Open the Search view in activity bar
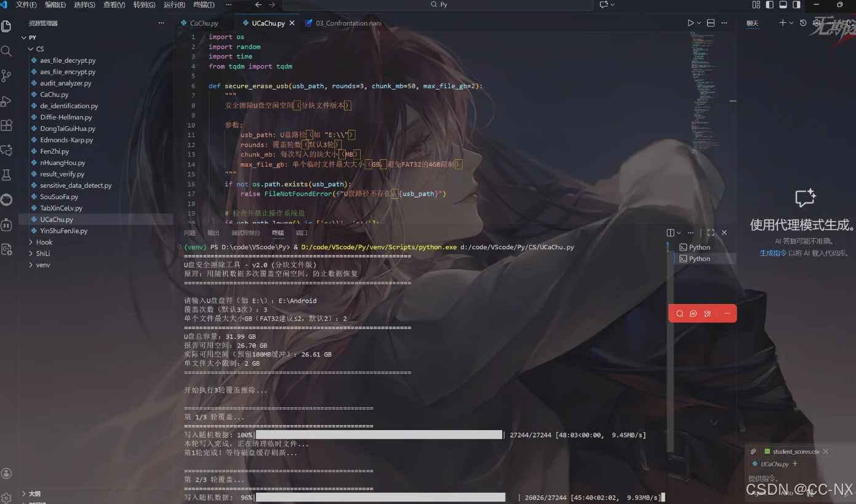The image size is (856, 504). pos(6,51)
